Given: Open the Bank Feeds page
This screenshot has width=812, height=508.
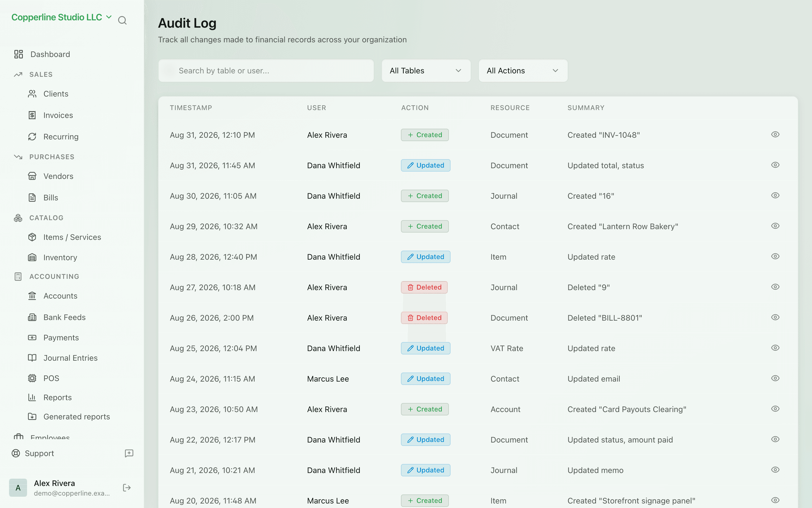Looking at the screenshot, I should tap(64, 317).
